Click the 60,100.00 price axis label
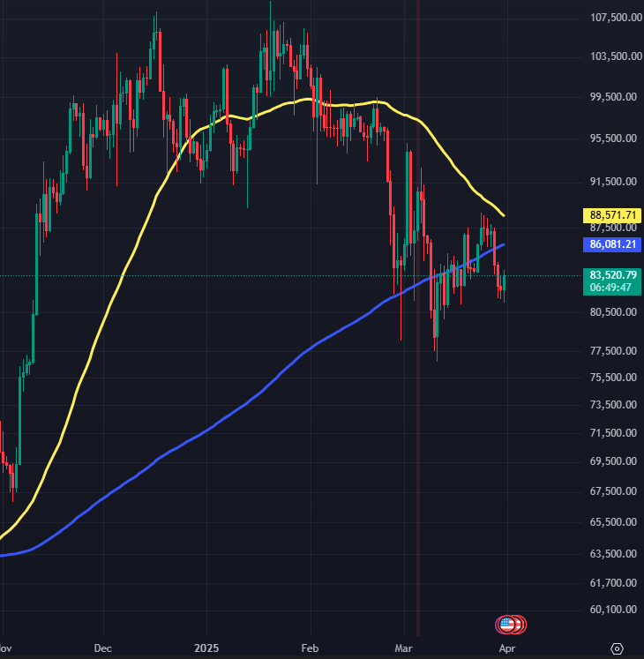This screenshot has height=659, width=644. tap(613, 610)
